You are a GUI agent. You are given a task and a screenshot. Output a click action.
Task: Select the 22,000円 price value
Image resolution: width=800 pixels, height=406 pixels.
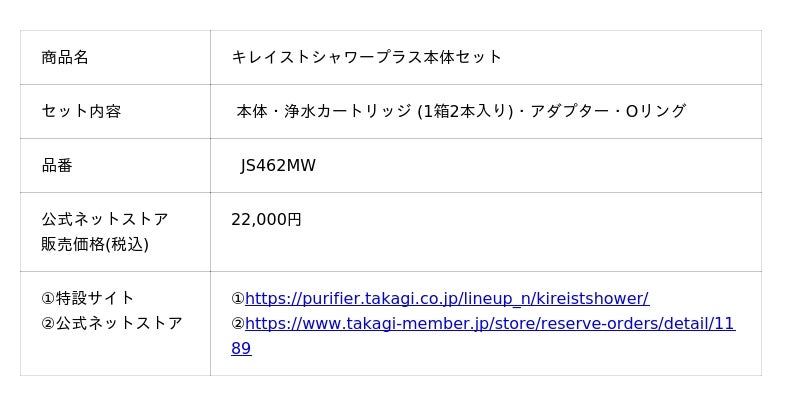pos(266,219)
